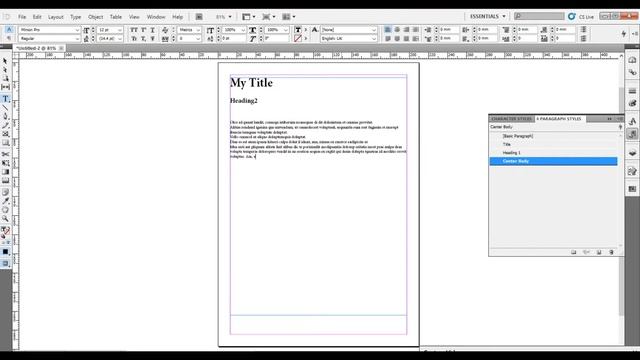Viewport: 640px width, 360px height.
Task: Select the Free Transform tool
Action: tap(5, 163)
